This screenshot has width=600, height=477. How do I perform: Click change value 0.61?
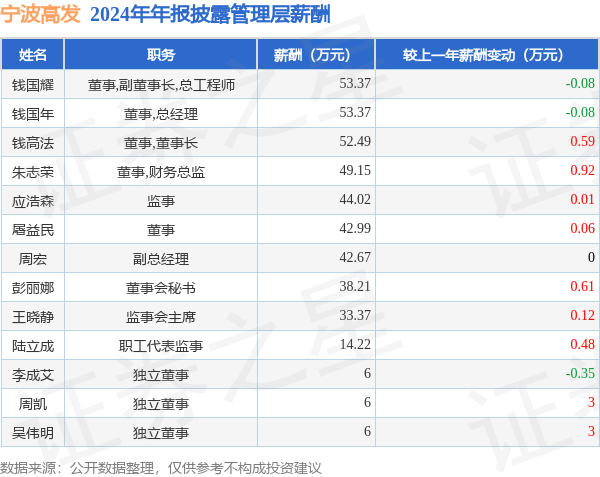[x=582, y=286]
